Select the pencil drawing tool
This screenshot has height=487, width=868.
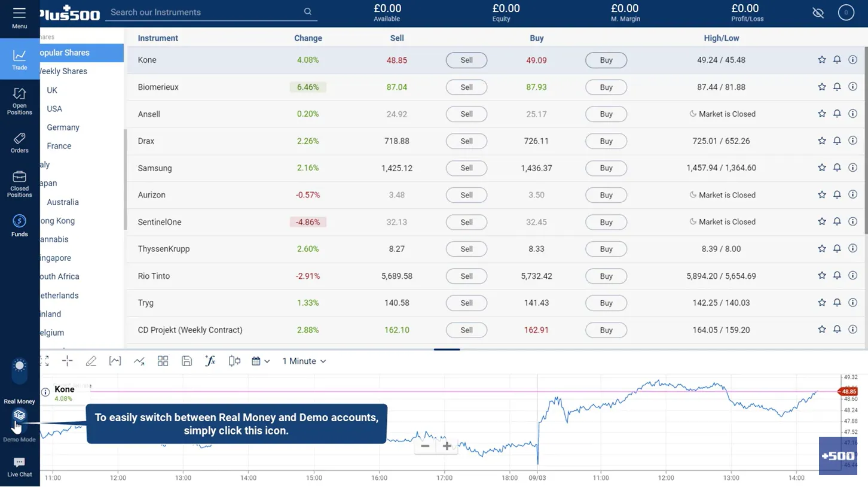click(91, 361)
